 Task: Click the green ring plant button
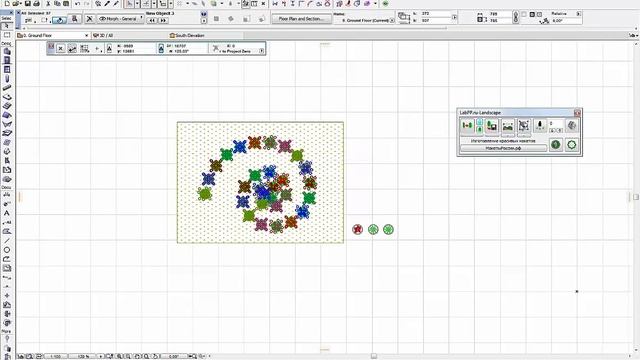(x=571, y=144)
